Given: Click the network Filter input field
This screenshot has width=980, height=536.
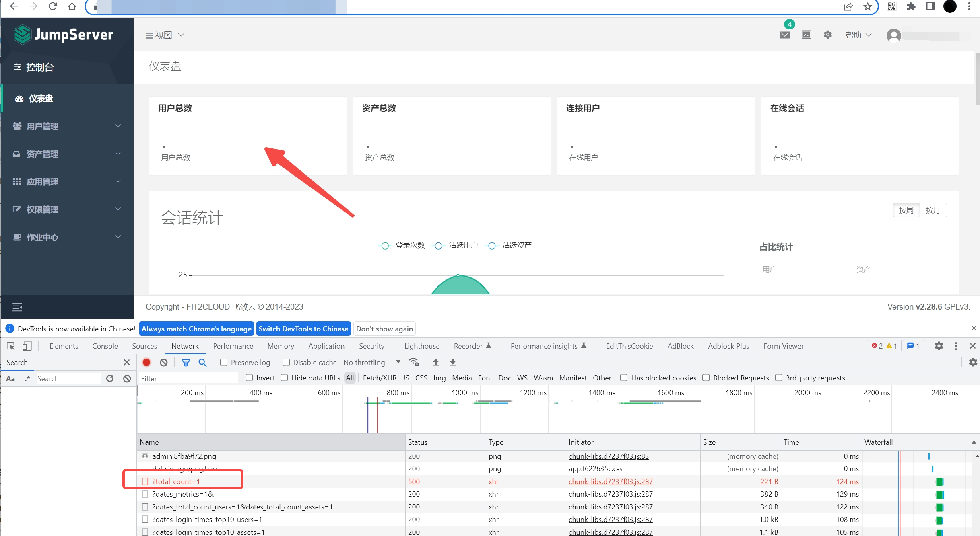Looking at the screenshot, I should point(188,378).
